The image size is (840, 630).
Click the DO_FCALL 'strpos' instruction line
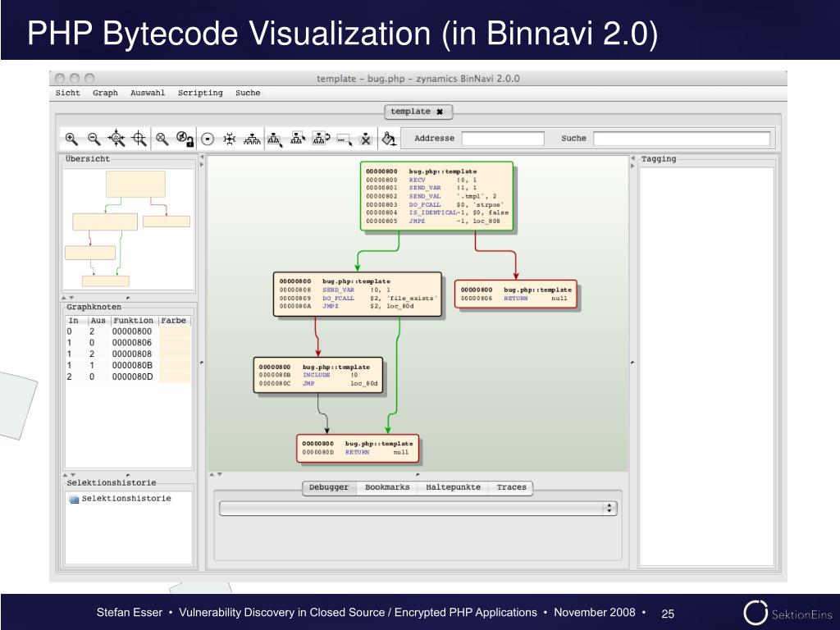[435, 204]
